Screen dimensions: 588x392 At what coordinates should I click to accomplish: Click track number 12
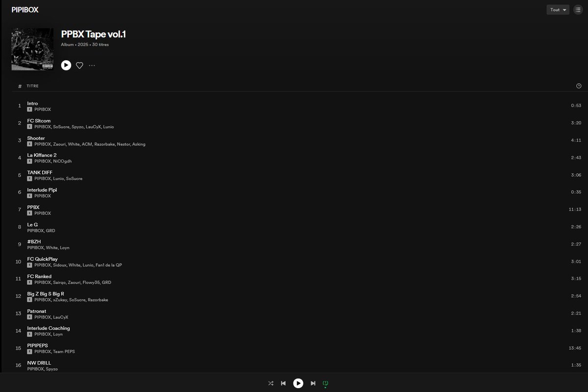(19, 296)
